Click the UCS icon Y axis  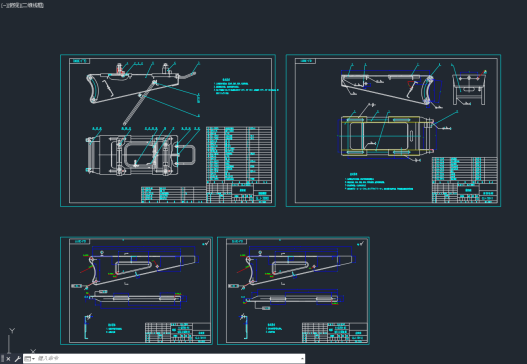pos(10,340)
